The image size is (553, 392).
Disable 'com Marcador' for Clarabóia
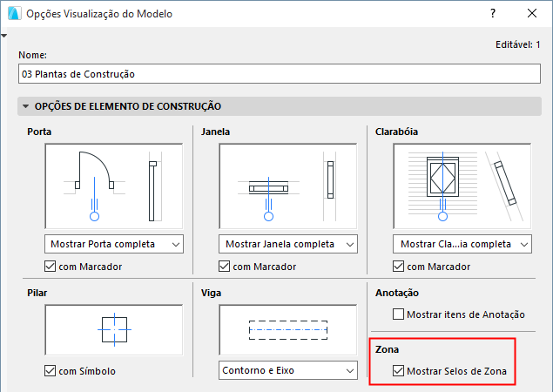click(x=399, y=267)
